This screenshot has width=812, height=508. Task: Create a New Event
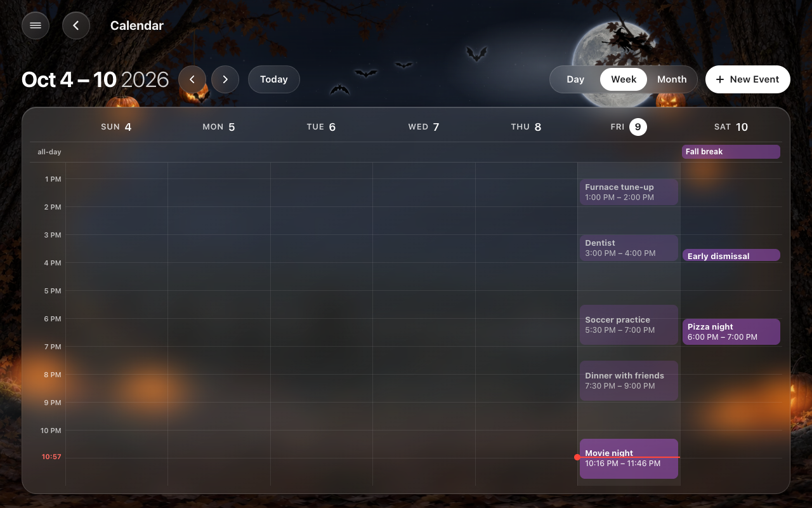click(x=748, y=79)
